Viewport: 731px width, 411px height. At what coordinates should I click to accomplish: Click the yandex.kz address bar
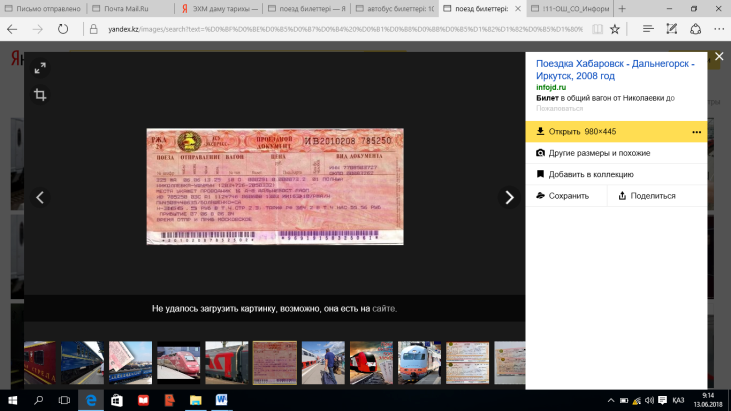click(345, 29)
